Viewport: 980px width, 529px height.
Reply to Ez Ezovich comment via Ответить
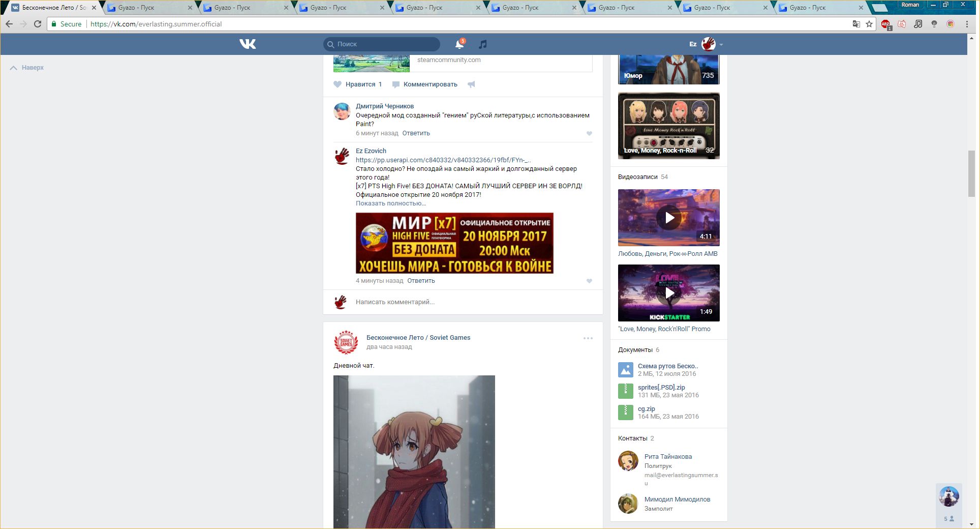421,281
